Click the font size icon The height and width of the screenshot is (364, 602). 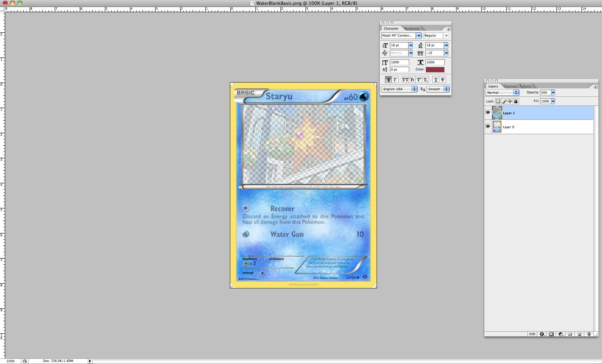point(385,45)
